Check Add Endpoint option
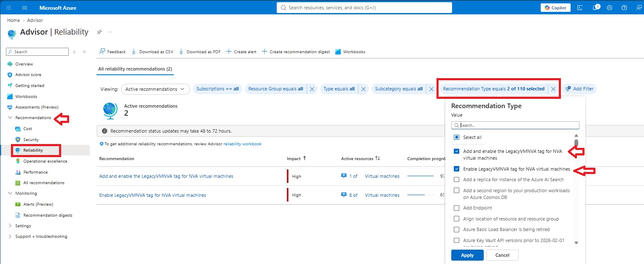This screenshot has height=264, width=644. tap(456, 208)
